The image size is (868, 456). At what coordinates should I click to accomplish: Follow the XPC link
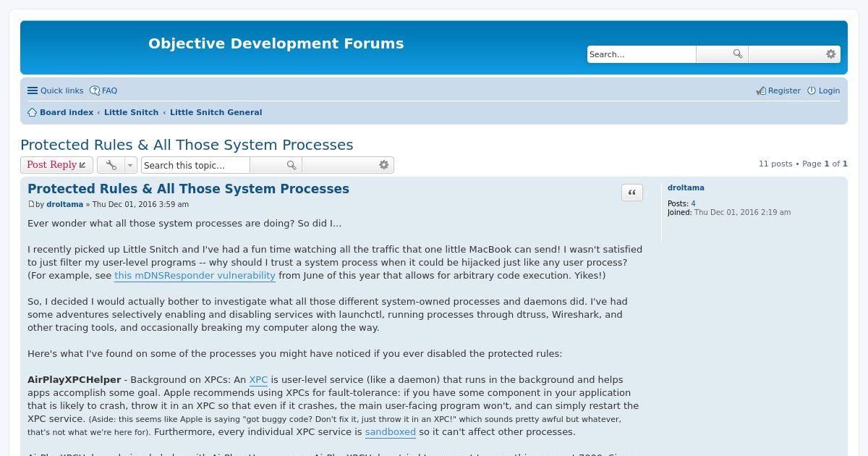click(x=258, y=380)
